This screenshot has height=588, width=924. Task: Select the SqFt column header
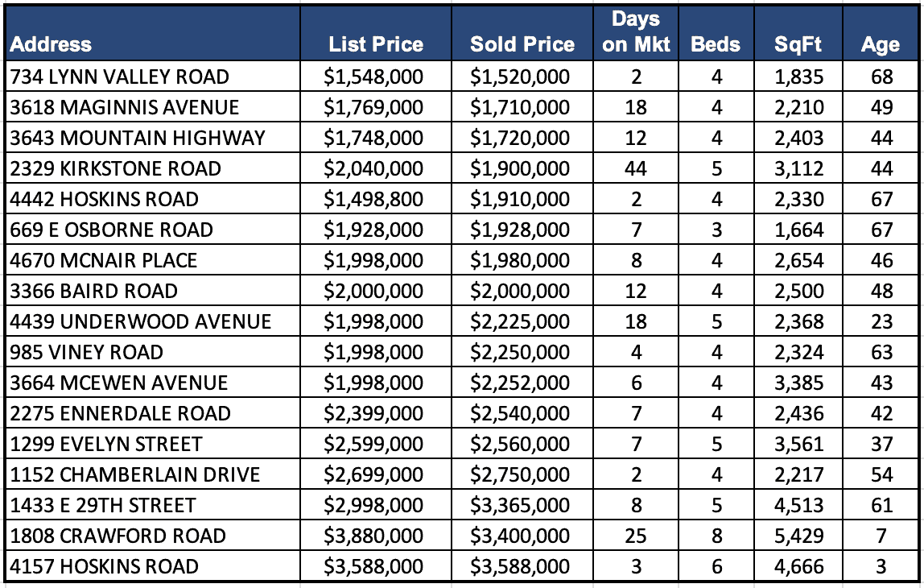point(798,45)
